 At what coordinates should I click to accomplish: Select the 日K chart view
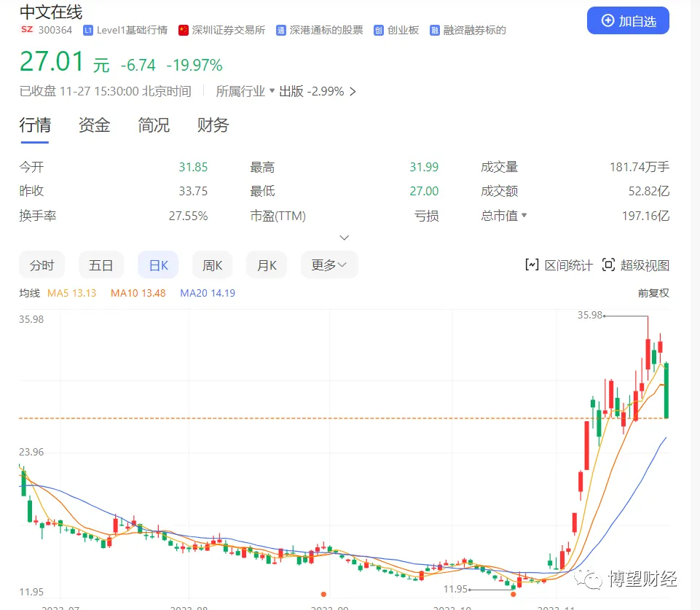[x=159, y=265]
